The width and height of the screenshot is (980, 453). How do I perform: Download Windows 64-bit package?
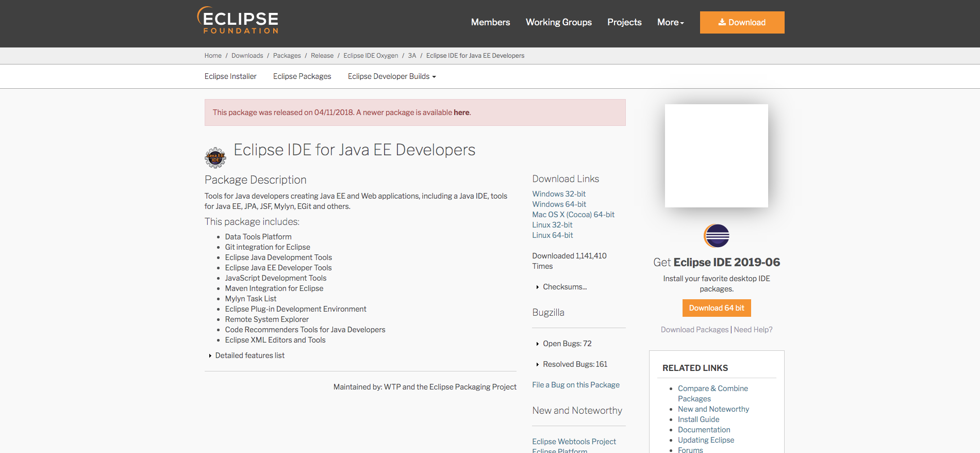(x=559, y=204)
